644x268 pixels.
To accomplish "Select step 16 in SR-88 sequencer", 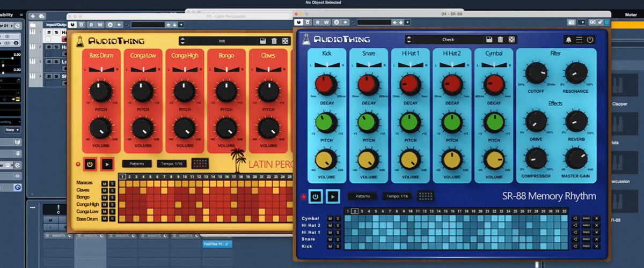I will [x=452, y=211].
